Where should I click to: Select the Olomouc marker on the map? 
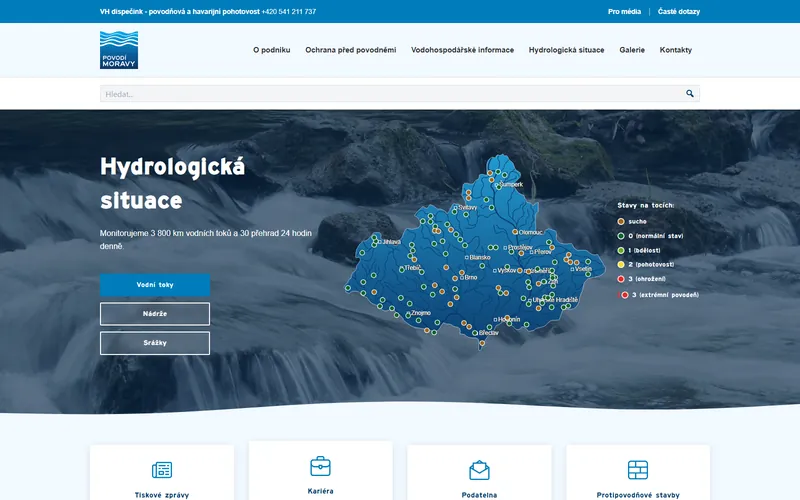517,232
